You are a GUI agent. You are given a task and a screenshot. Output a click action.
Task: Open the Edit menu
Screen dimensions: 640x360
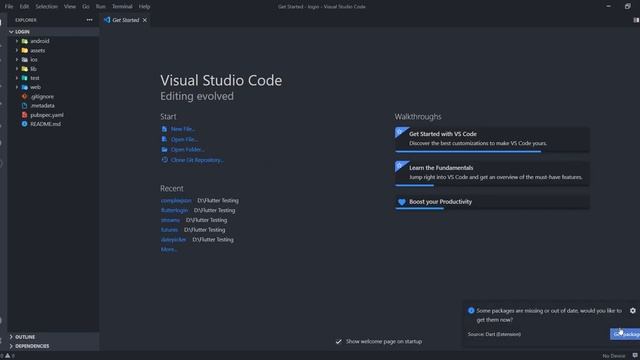coord(24,7)
